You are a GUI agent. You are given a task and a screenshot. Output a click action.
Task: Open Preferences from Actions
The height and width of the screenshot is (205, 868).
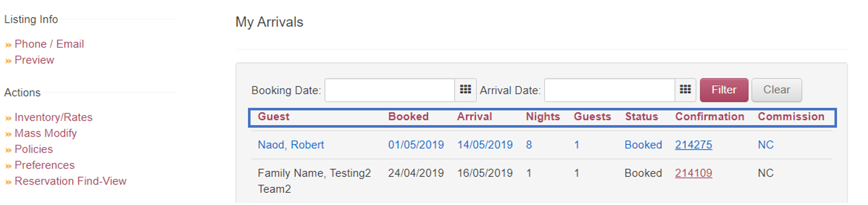pos(45,165)
